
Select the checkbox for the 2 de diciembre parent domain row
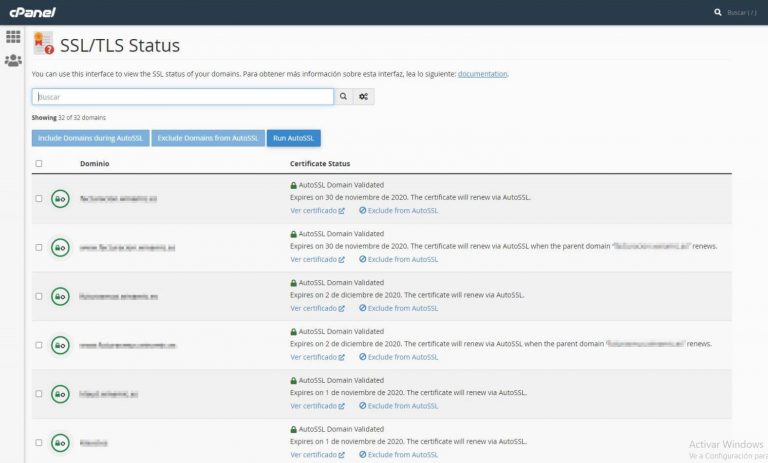coord(39,345)
